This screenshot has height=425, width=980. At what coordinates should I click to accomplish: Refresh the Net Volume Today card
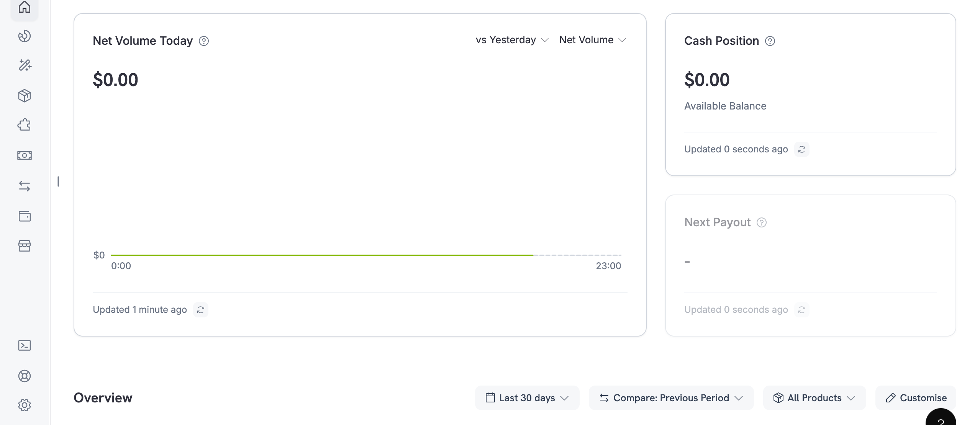pos(201,310)
